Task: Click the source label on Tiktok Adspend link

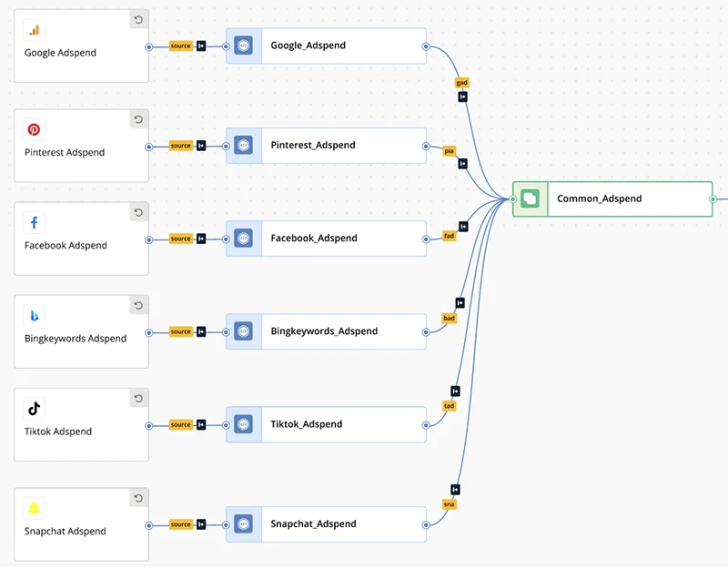Action: [180, 424]
